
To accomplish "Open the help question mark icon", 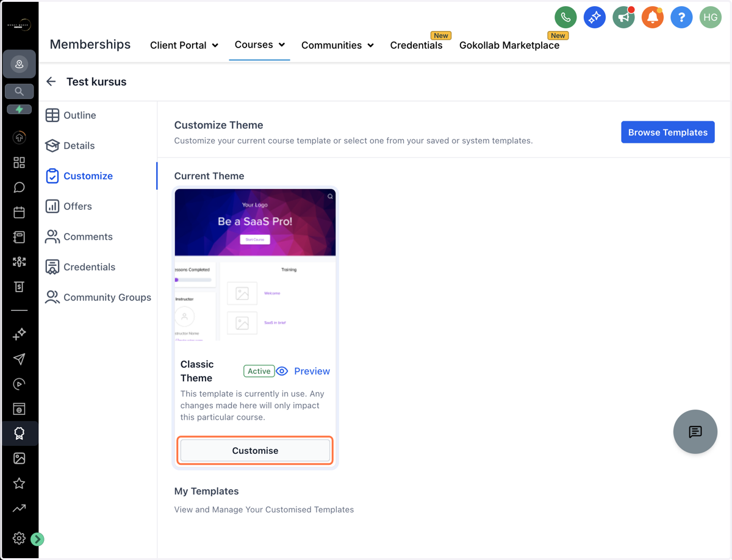I will [x=681, y=17].
